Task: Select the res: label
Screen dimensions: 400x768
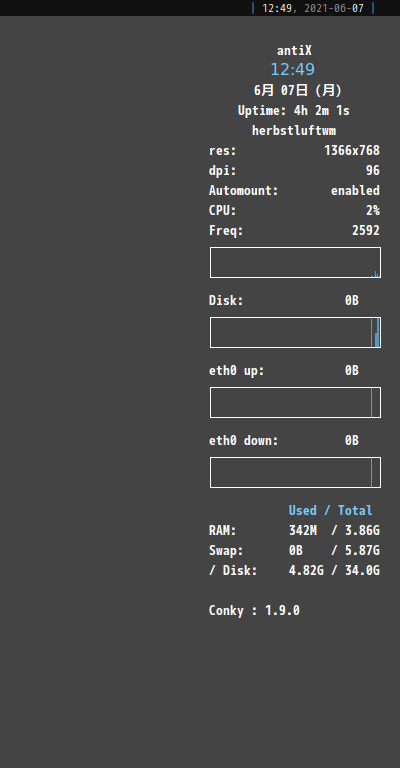Action: pyautogui.click(x=222, y=151)
